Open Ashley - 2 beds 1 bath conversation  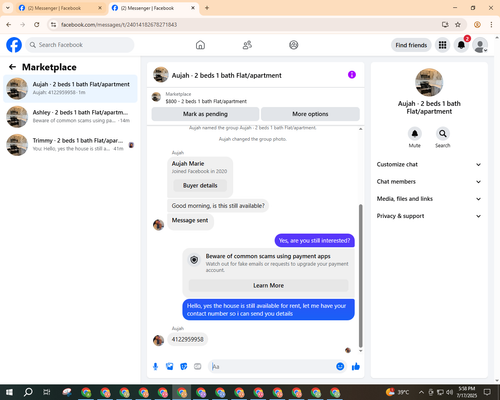tap(70, 116)
